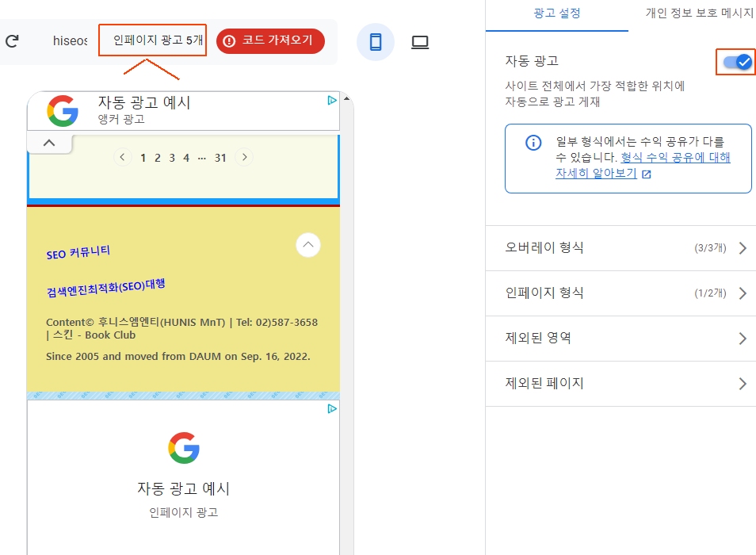Collapse the anchor ad with its caret icon
Image resolution: width=756 pixels, height=555 pixels.
(x=49, y=142)
